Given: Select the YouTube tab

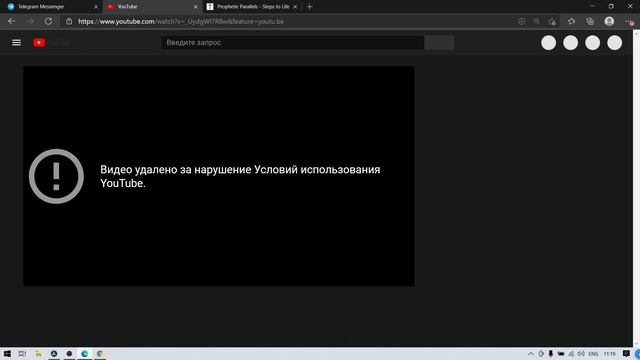Looking at the screenshot, I should [152, 7].
